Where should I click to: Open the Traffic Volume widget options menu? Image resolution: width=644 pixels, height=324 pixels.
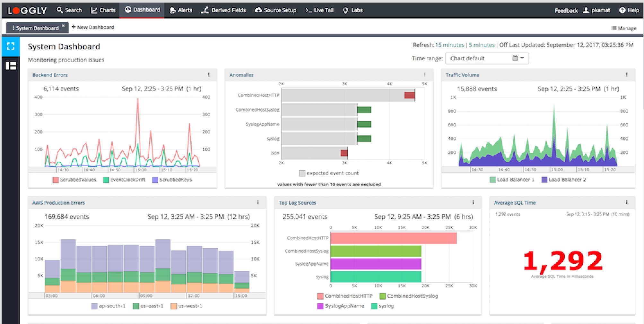[626, 75]
